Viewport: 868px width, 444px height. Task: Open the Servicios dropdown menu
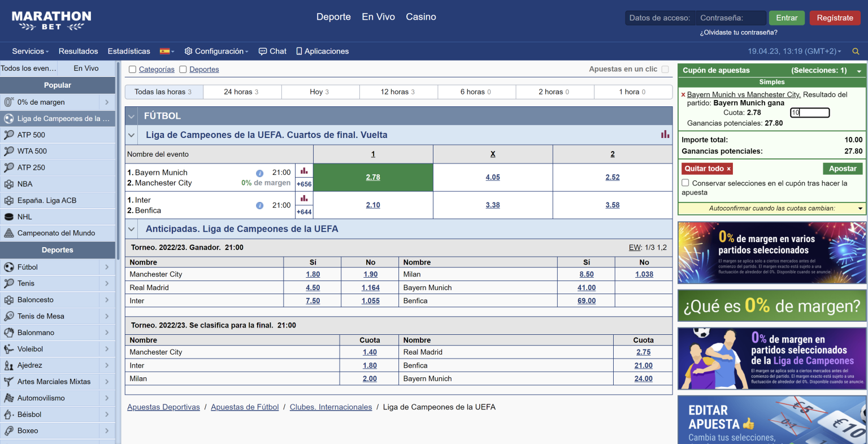click(x=31, y=51)
